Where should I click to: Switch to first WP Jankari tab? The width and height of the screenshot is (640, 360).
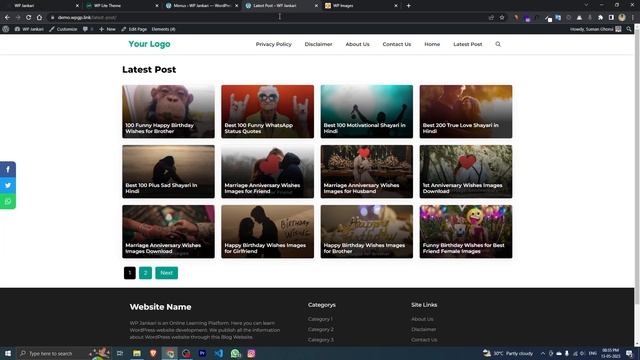[x=41, y=6]
